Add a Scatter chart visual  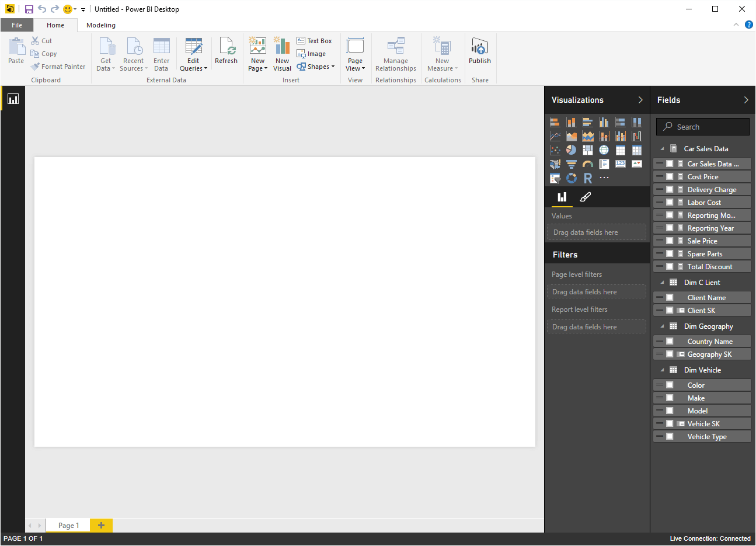tap(555, 150)
